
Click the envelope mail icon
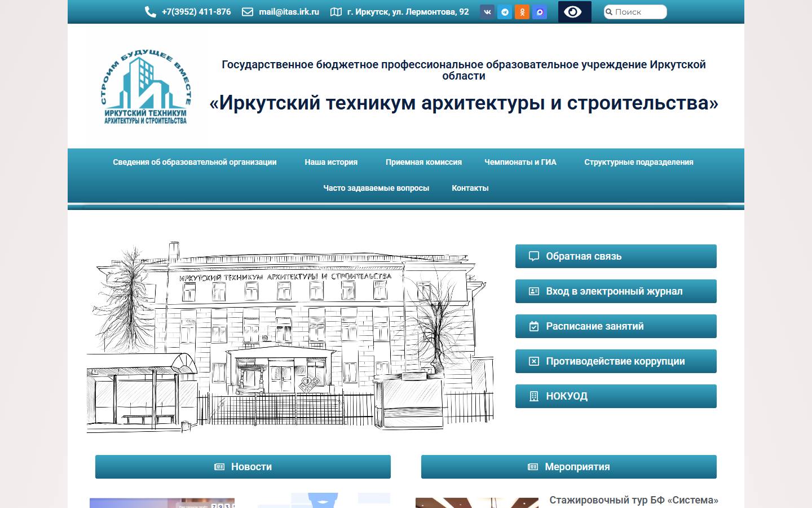tap(248, 12)
